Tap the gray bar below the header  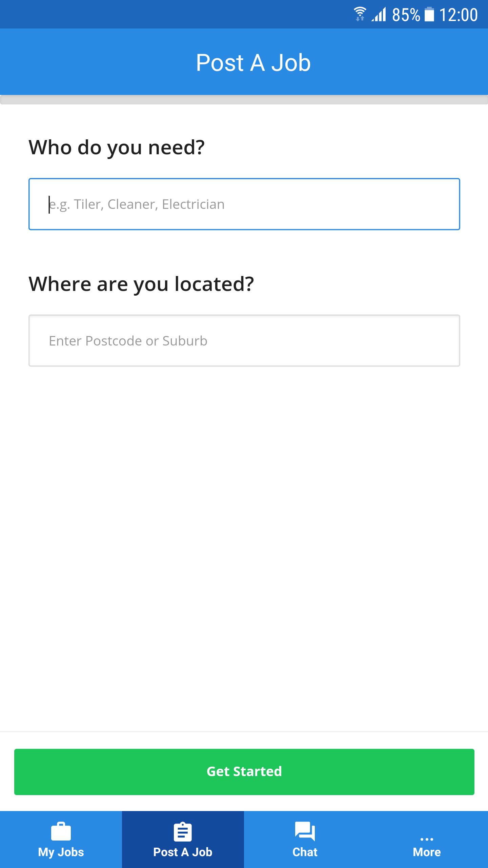click(x=244, y=99)
